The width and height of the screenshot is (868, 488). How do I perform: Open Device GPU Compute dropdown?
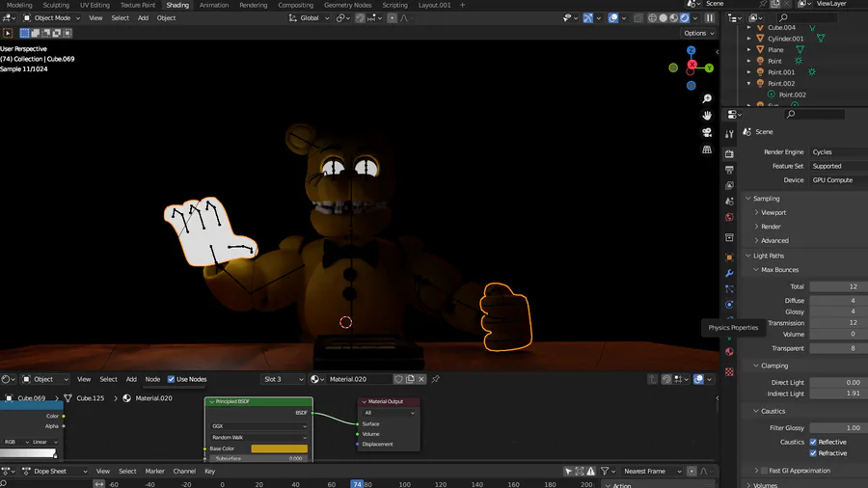(x=839, y=179)
